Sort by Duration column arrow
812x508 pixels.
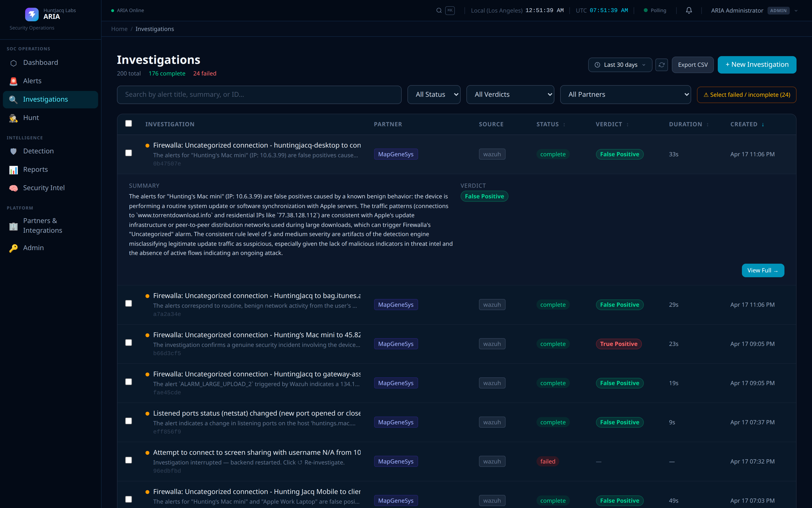pyautogui.click(x=708, y=125)
